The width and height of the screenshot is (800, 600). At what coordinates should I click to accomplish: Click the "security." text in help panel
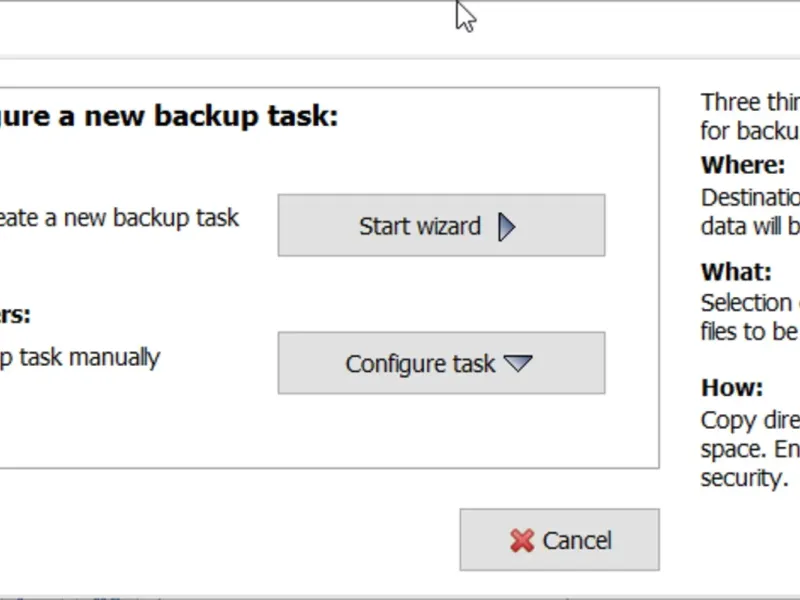point(743,478)
